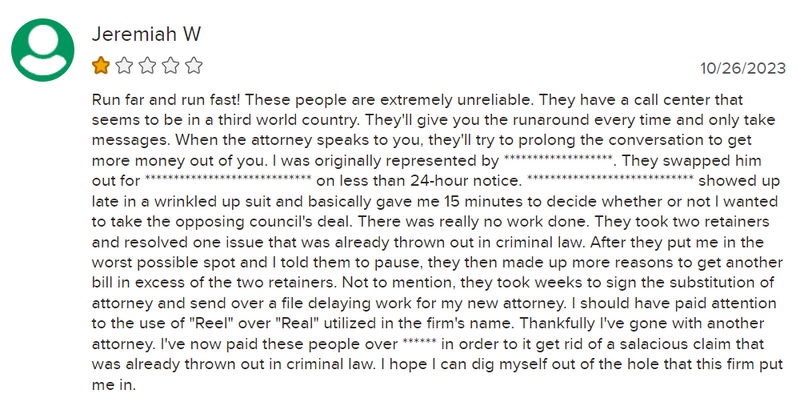Screen dimensions: 800x406
Task: Click the fourth empty rating star
Action: pyautogui.click(x=171, y=66)
